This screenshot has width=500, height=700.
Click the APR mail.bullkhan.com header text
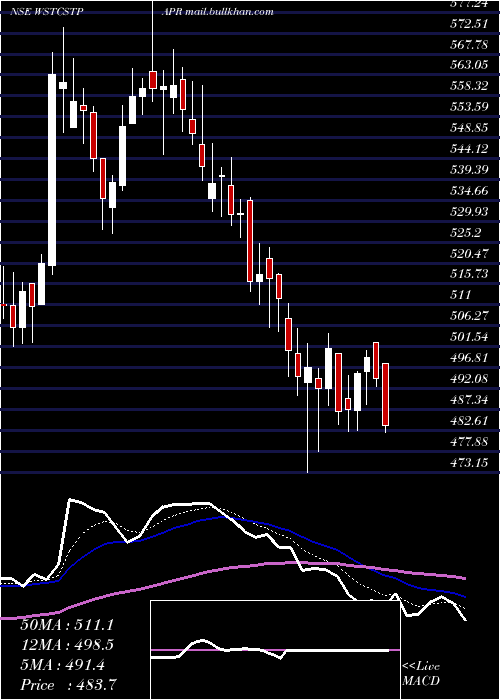[x=218, y=11]
